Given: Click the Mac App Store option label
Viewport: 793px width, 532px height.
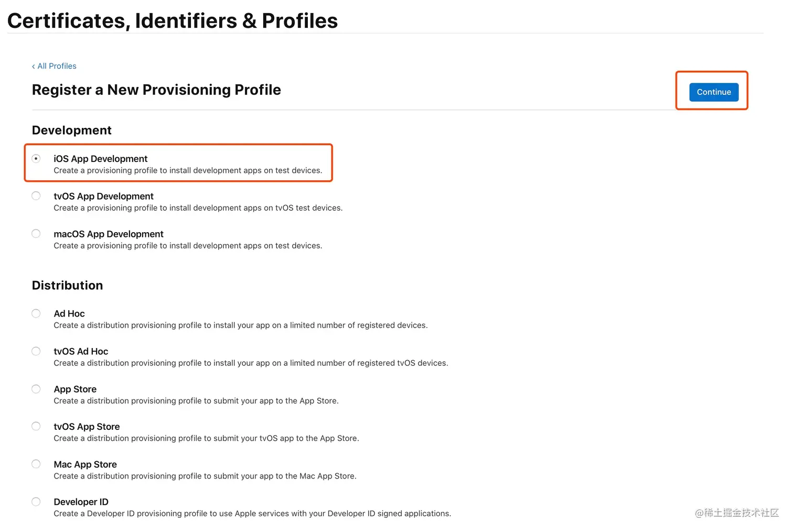Looking at the screenshot, I should 85,464.
